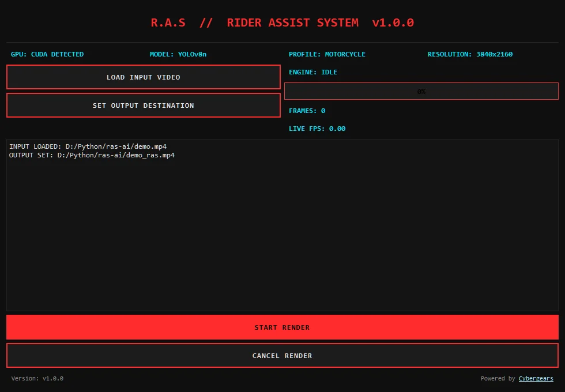Click the PROFILE: MOTORCYCLE label

click(327, 54)
